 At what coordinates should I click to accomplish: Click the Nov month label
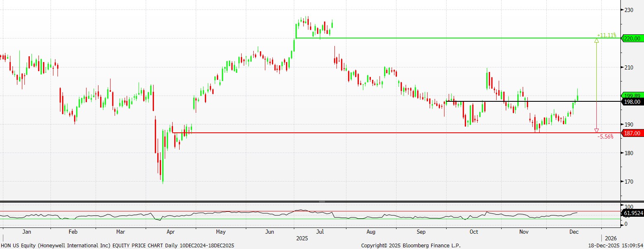[x=524, y=232]
